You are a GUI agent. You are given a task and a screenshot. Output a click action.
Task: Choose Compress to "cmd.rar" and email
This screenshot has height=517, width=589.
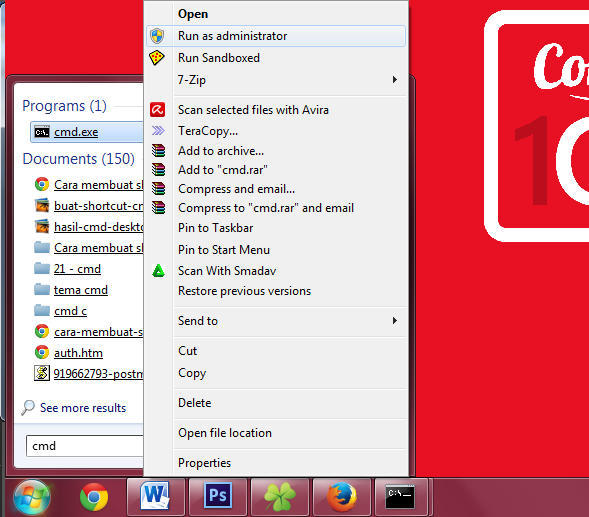[276, 208]
